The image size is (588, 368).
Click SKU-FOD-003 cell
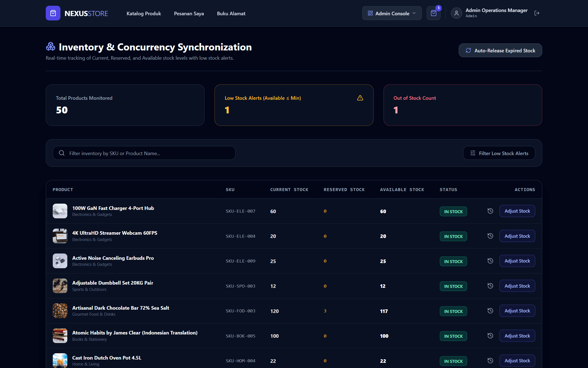(x=240, y=311)
